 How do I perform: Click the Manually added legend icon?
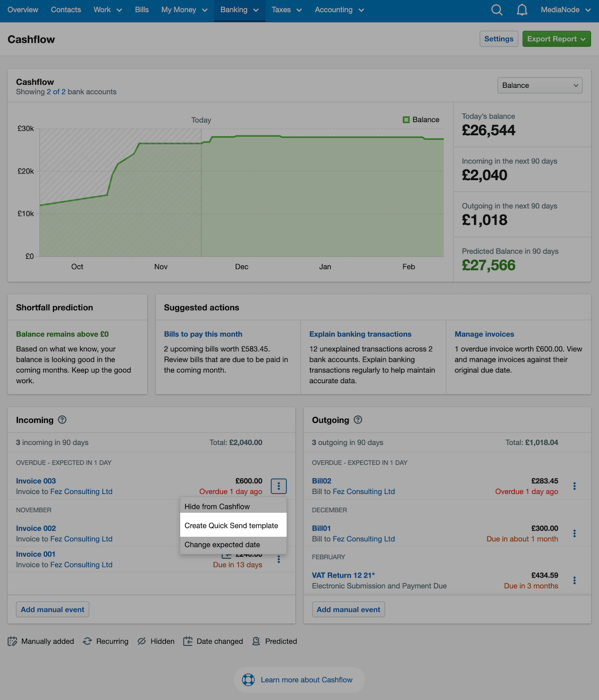coord(13,641)
